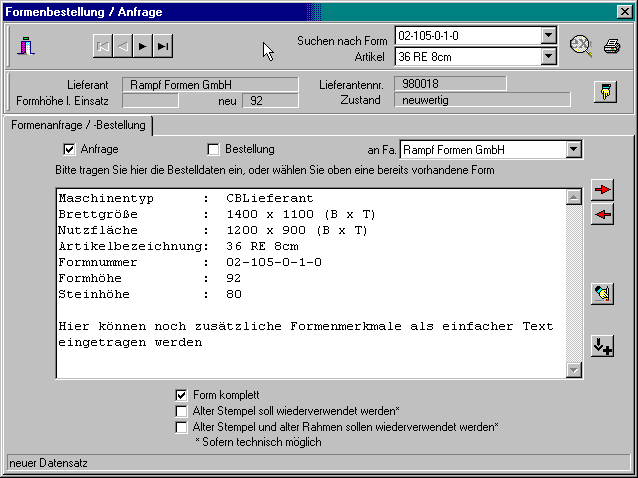This screenshot has height=478, width=638.
Task: Click the yellow icon beside Zustand
Action: (x=605, y=92)
